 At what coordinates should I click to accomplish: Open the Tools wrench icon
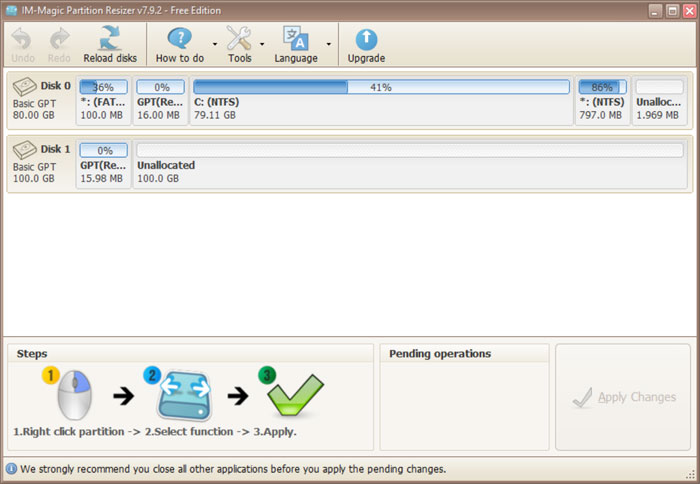pyautogui.click(x=239, y=38)
